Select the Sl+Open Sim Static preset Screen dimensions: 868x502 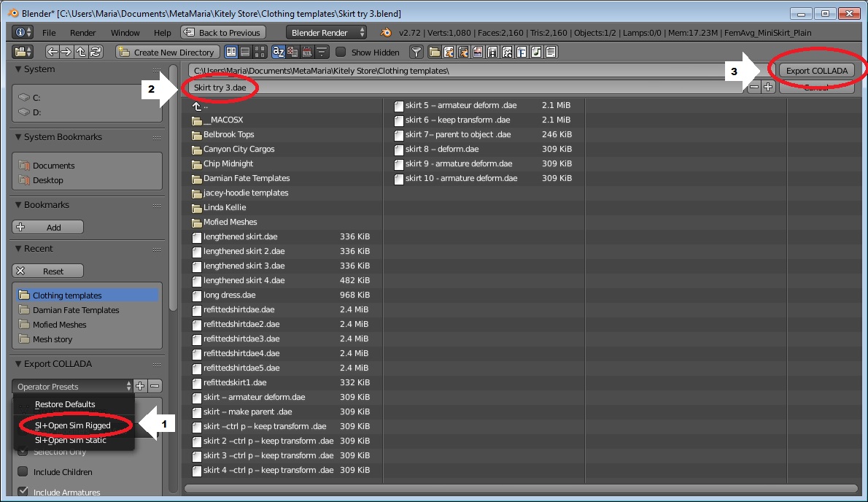(74, 440)
